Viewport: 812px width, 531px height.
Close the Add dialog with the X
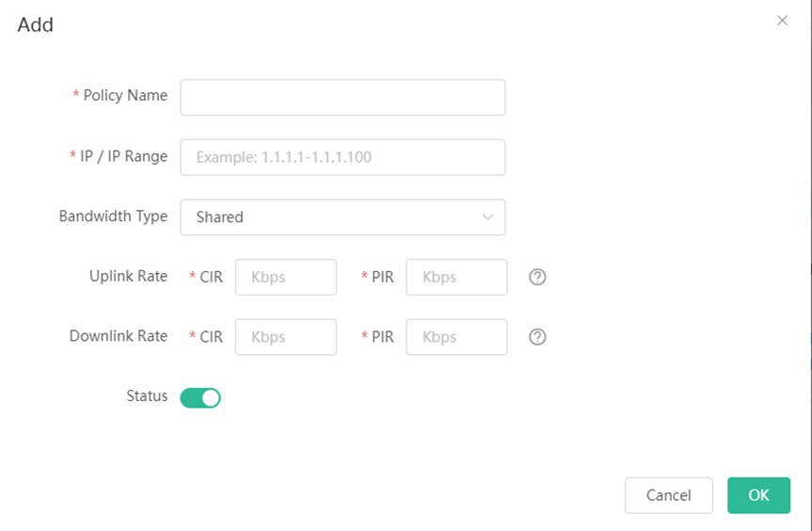pyautogui.click(x=782, y=21)
